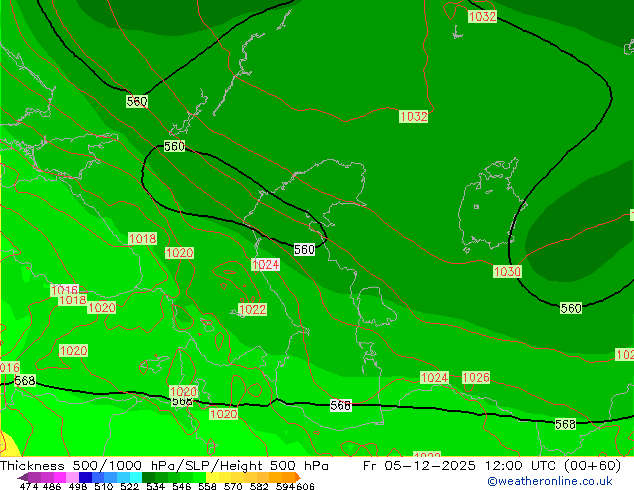Click the 568 label at left map edge
634x490 pixels.
click(x=25, y=380)
